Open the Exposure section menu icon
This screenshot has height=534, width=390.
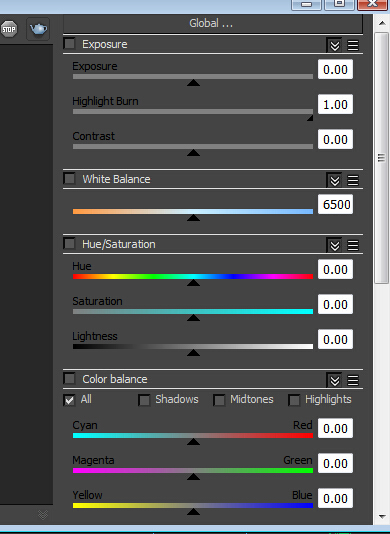click(x=353, y=45)
